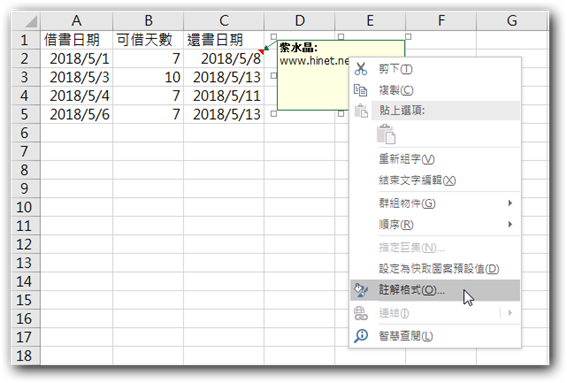Click cell containing 2018/5/3

pyautogui.click(x=76, y=77)
